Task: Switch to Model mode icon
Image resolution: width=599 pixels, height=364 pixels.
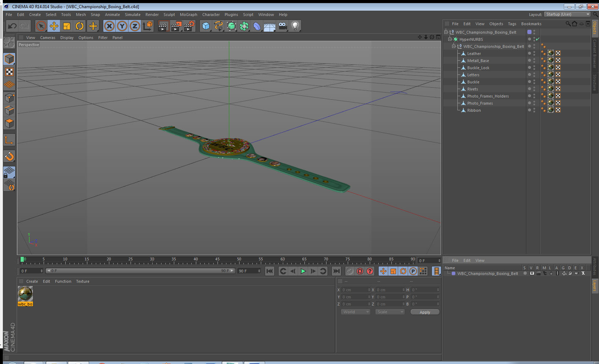Action: click(x=10, y=59)
